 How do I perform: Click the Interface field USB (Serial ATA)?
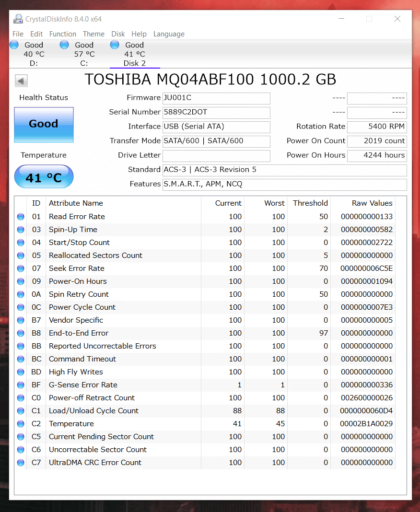click(216, 127)
